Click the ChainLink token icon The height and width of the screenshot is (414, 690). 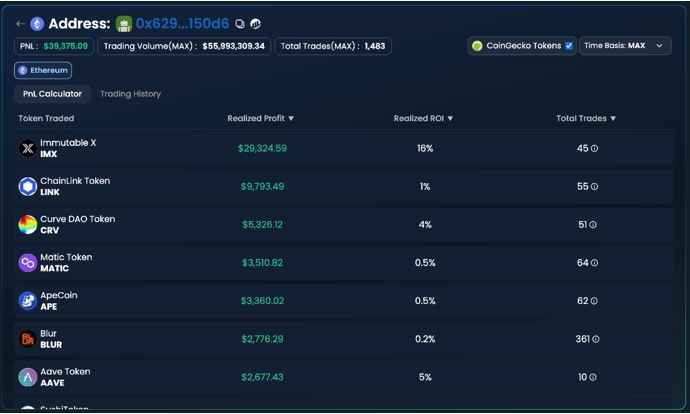tap(27, 187)
